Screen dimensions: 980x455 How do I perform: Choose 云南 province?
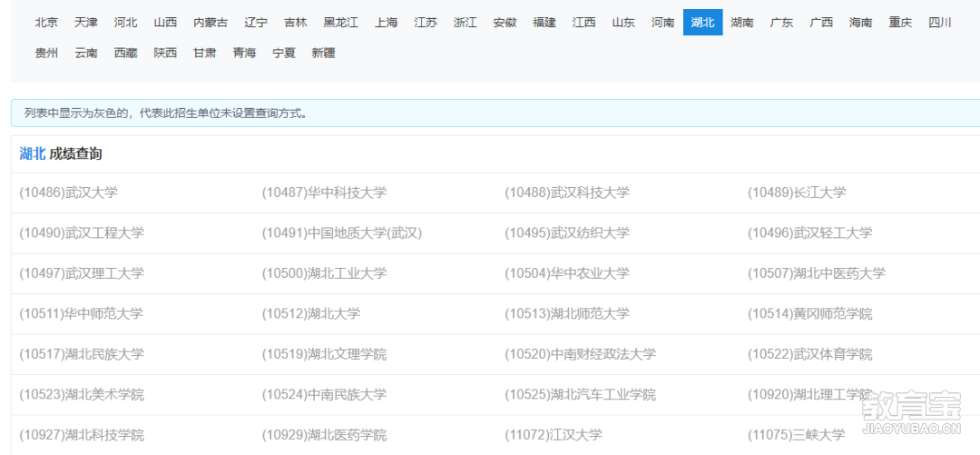(85, 54)
